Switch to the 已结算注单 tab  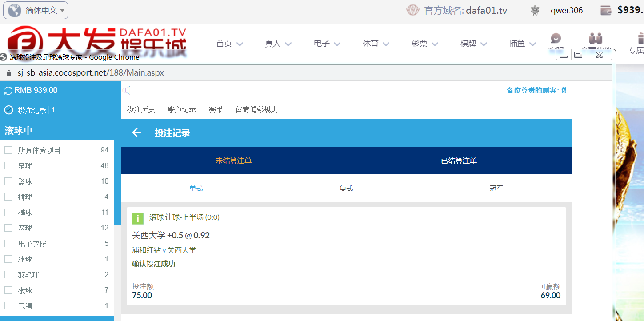(459, 160)
